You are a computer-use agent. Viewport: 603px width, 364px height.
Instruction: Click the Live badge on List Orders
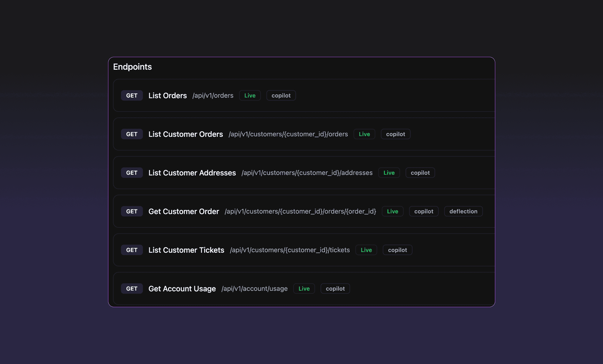(x=250, y=95)
